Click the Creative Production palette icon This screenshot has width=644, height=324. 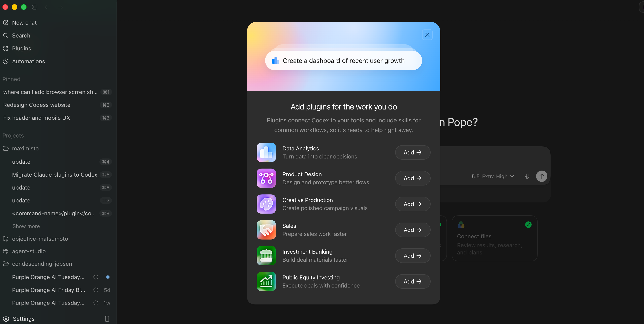pyautogui.click(x=266, y=204)
